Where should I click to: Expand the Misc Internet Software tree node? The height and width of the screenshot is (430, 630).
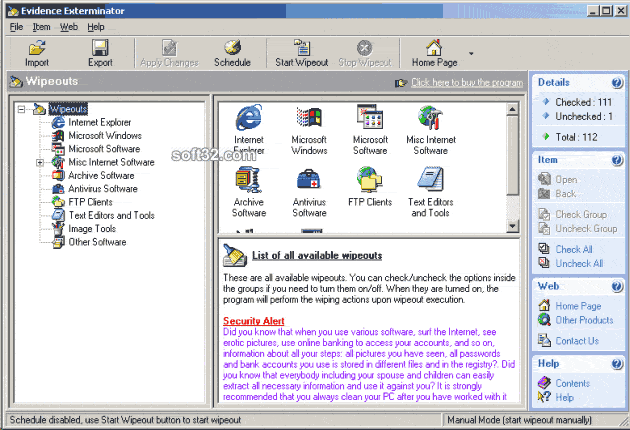coord(40,162)
